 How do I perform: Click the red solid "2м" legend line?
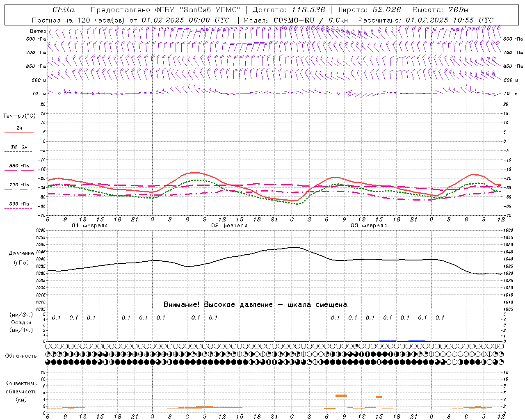pos(19,132)
